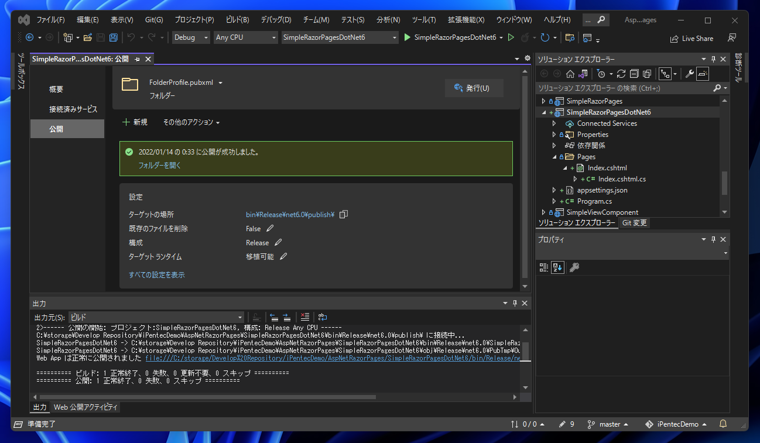The image size is (760, 443).
Task: Open the Git(G) menu
Action: 154,20
